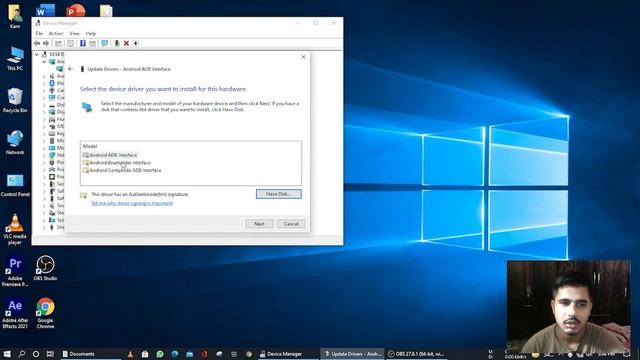Expand the Security devices category
The width and height of the screenshot is (640, 360).
pyautogui.click(x=44, y=184)
